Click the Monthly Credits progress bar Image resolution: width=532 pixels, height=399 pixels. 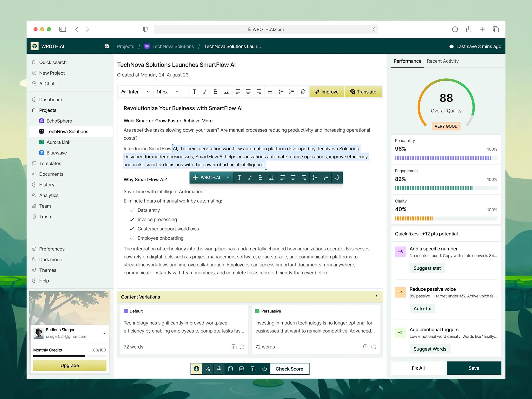pyautogui.click(x=70, y=356)
